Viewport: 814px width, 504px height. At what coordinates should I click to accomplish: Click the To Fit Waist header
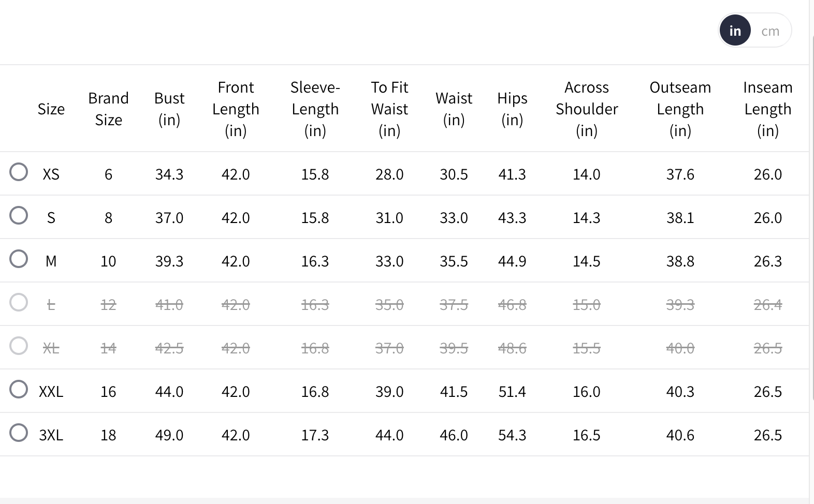[389, 109]
